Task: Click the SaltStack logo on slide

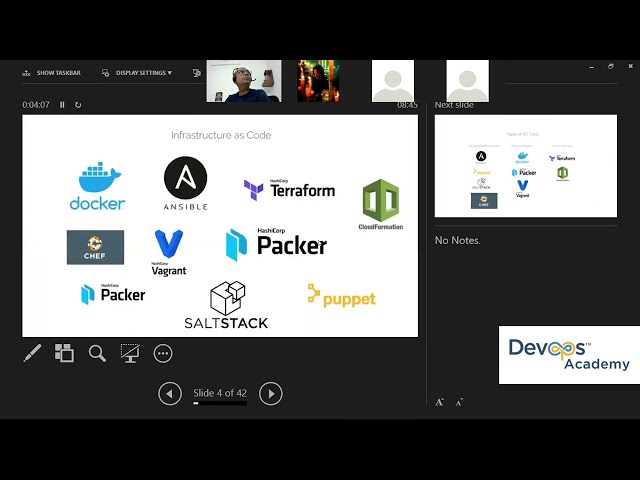Action: pos(226,305)
